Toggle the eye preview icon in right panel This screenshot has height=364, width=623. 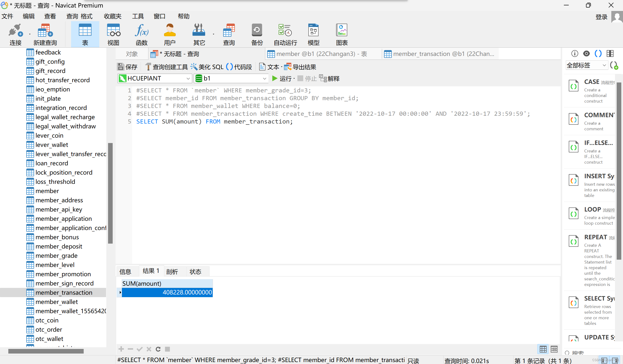click(586, 53)
